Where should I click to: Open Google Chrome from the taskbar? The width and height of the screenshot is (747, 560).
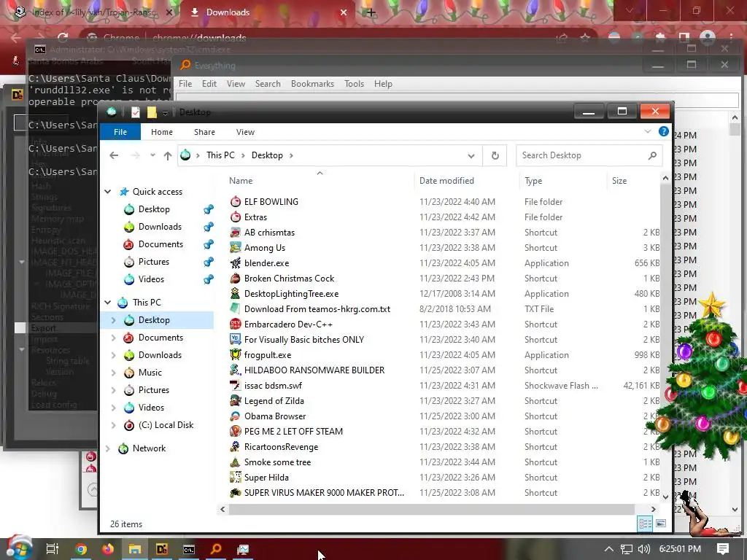tap(81, 549)
